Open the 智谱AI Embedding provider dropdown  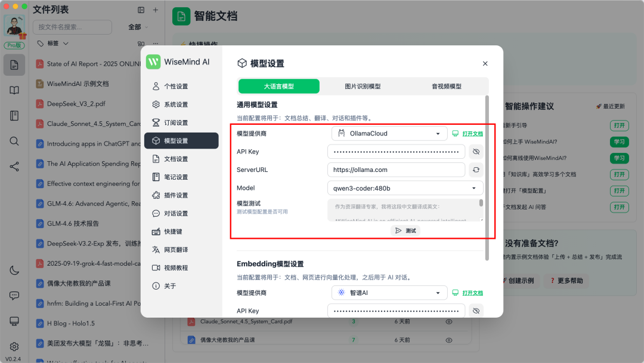click(389, 293)
